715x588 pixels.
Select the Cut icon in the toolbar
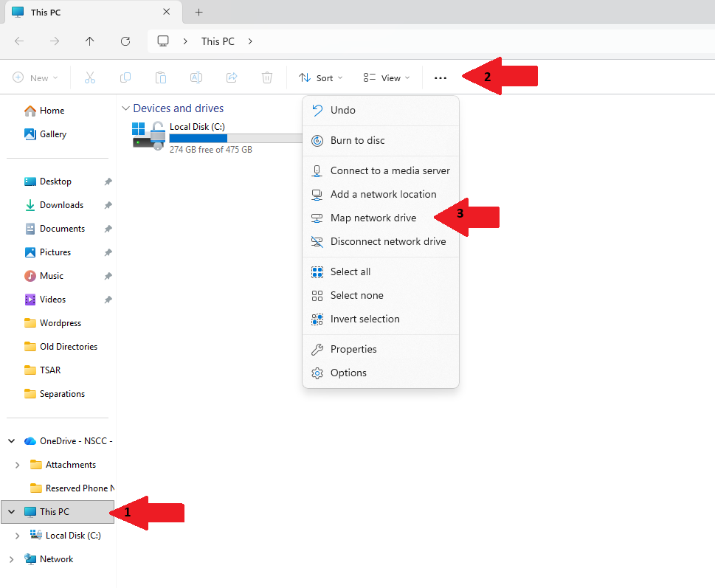pos(90,77)
